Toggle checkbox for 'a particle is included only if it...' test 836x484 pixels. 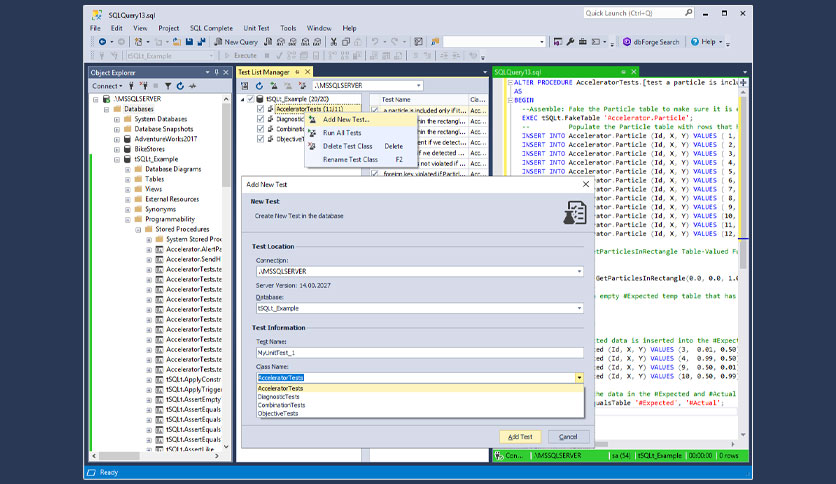(375, 110)
